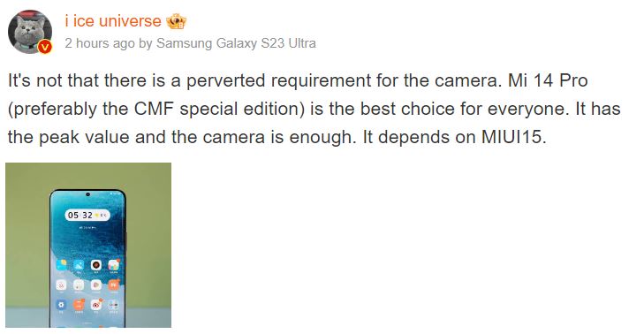Click the Settings gear icon on phone

click(x=61, y=305)
